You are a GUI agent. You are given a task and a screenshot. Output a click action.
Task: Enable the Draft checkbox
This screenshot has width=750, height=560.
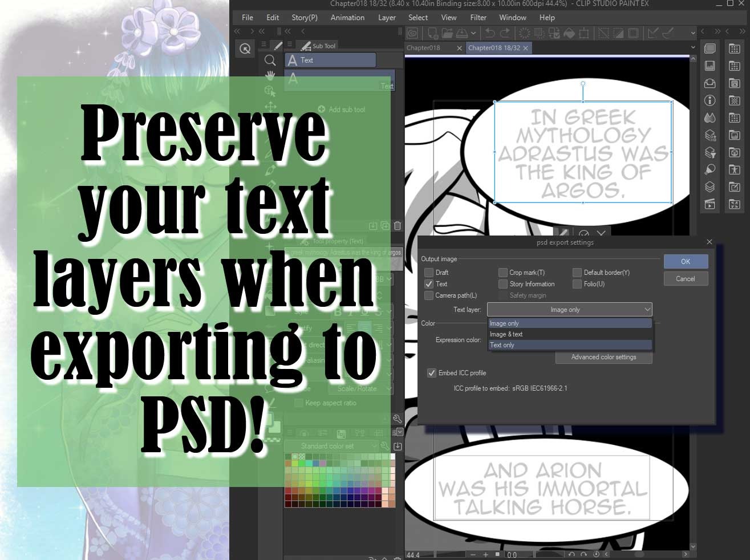pyautogui.click(x=429, y=273)
